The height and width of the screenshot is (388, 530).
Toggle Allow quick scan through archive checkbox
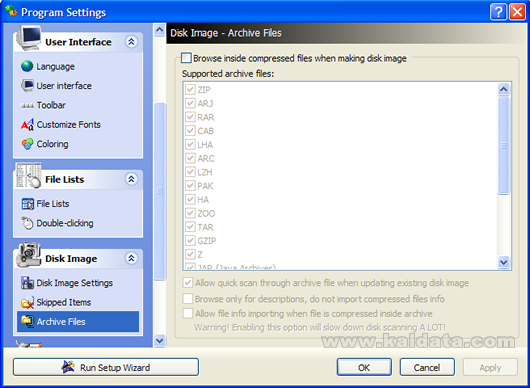(188, 283)
